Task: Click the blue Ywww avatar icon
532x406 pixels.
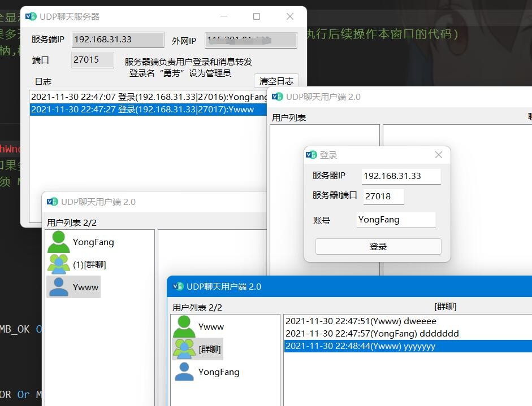Action: click(x=58, y=287)
